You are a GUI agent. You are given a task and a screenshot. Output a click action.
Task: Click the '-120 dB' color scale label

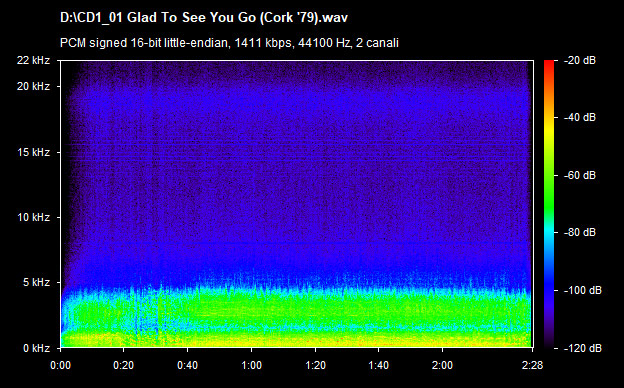(583, 348)
